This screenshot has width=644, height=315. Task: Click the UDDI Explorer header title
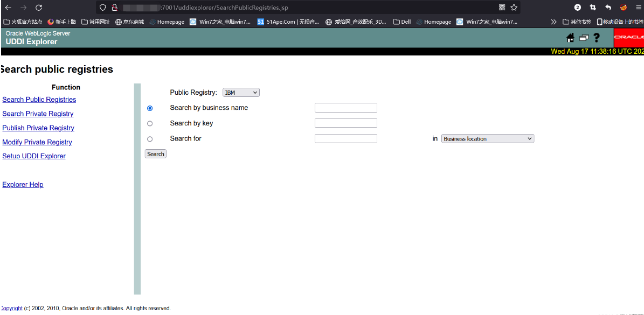[32, 41]
